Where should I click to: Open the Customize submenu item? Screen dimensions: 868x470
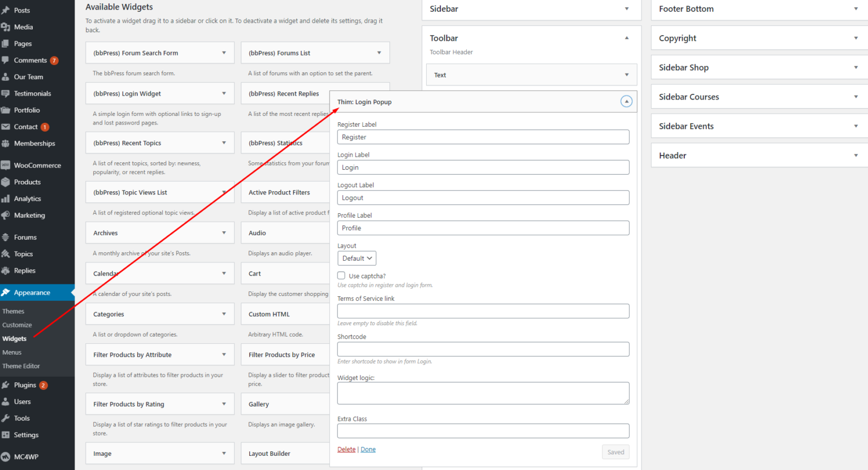pyautogui.click(x=17, y=325)
